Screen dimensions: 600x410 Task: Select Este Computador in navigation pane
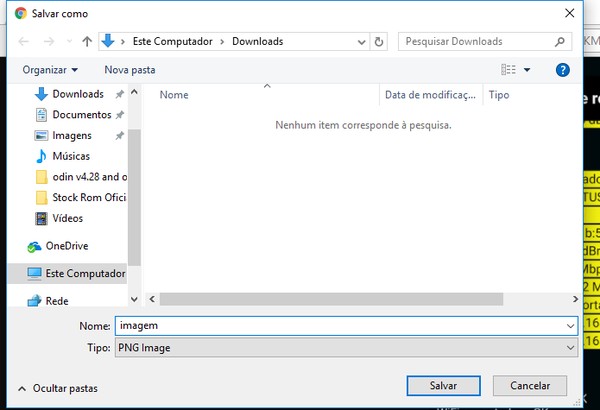pyautogui.click(x=67, y=273)
